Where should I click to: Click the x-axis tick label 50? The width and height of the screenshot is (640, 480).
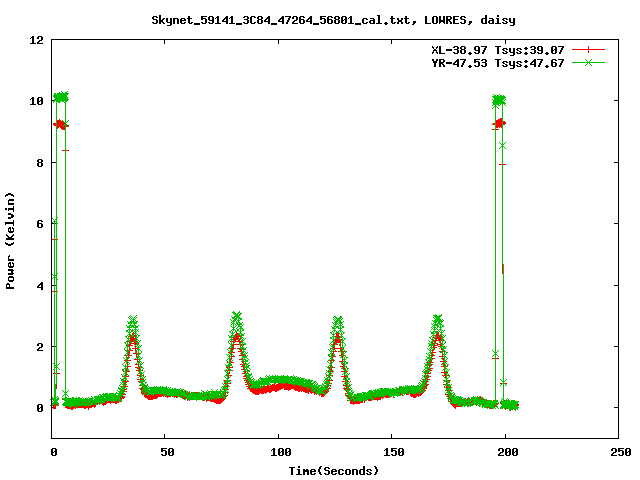(167, 452)
